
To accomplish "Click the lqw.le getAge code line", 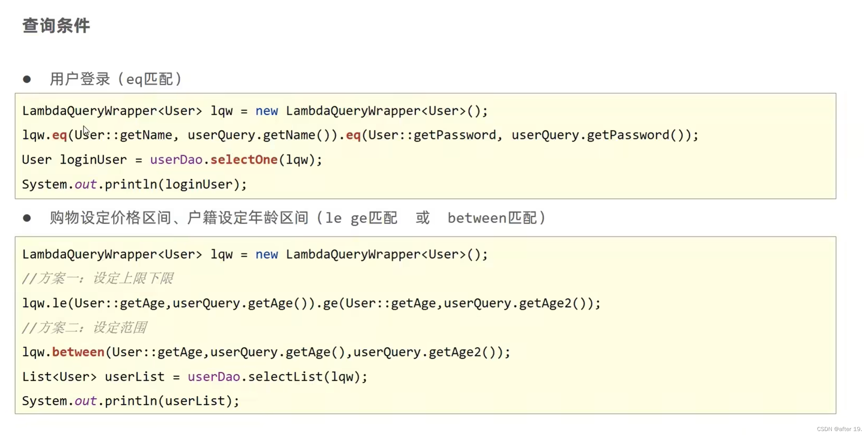I will [311, 304].
